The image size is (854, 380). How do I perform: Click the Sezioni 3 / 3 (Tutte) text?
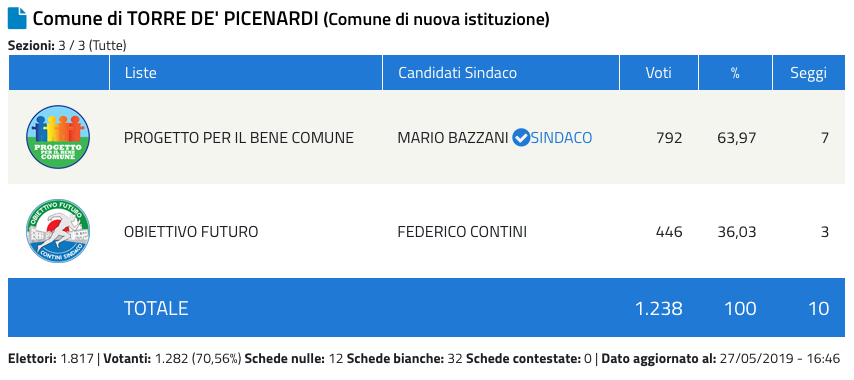click(67, 46)
